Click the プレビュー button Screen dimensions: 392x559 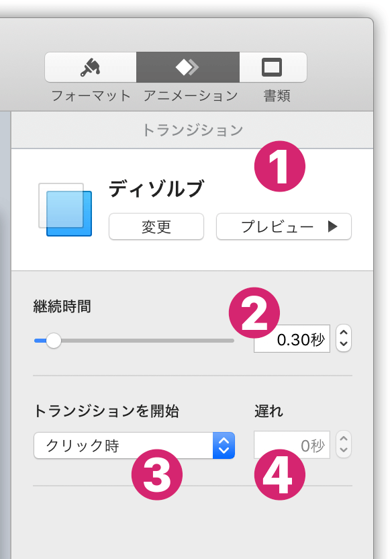tap(284, 226)
